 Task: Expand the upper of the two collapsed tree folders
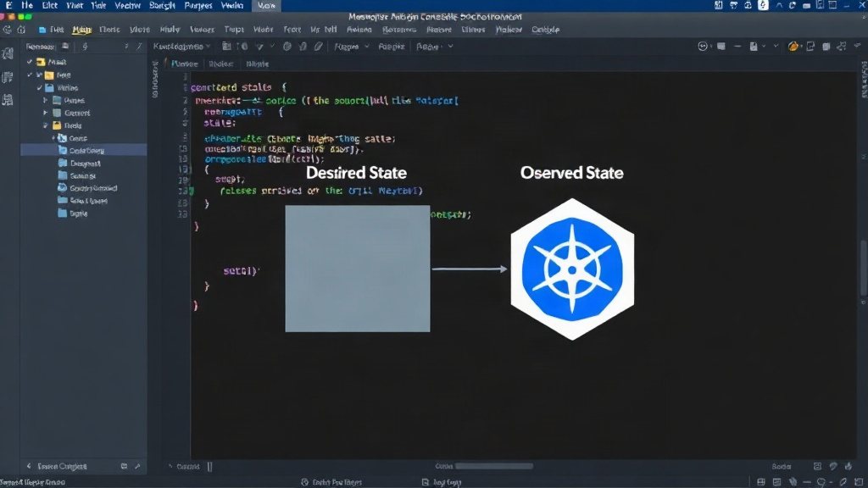(46, 100)
